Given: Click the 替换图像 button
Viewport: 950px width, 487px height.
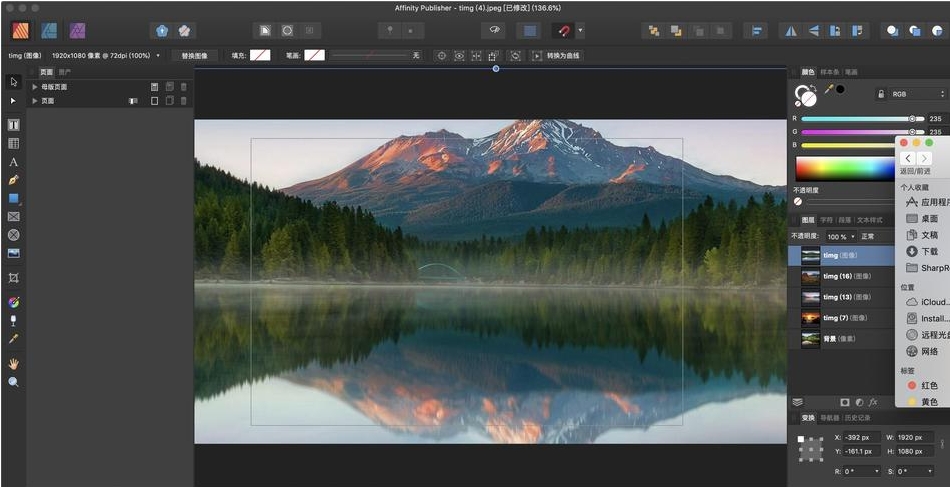Looking at the screenshot, I should pos(194,56).
